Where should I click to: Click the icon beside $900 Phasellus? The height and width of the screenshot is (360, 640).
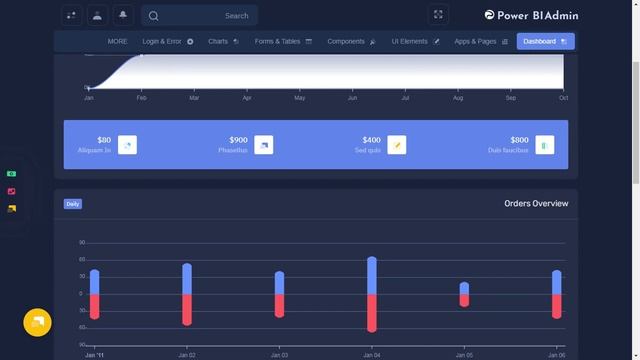coord(264,145)
